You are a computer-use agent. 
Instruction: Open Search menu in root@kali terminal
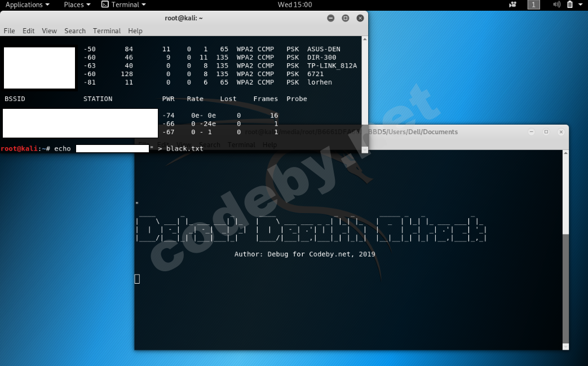click(75, 31)
